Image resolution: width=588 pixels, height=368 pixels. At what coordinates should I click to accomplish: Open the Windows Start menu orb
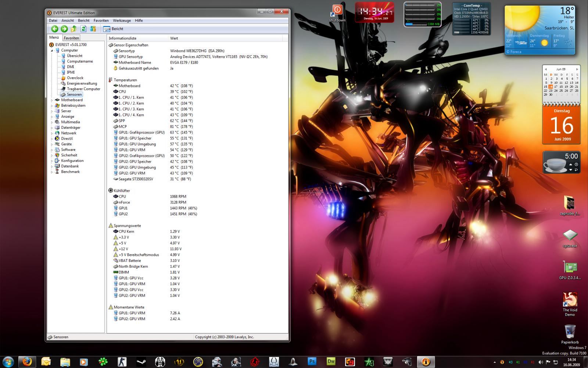(8, 361)
